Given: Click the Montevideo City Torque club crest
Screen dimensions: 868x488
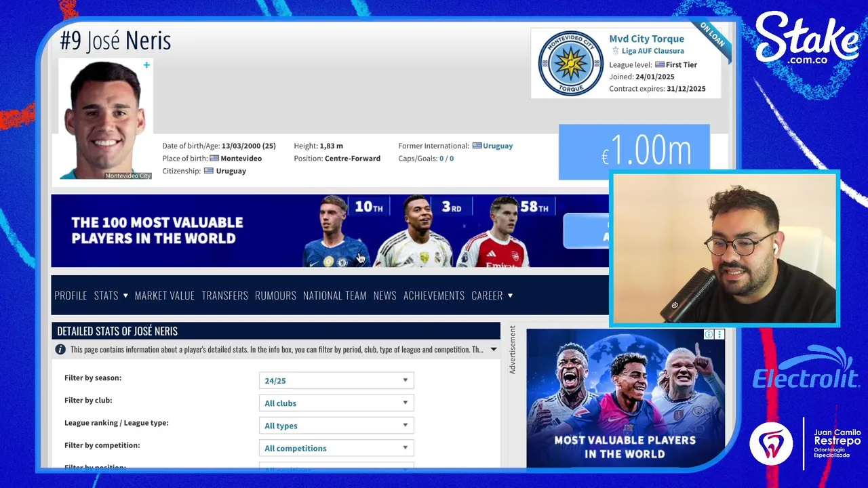Looking at the screenshot, I should tap(570, 63).
